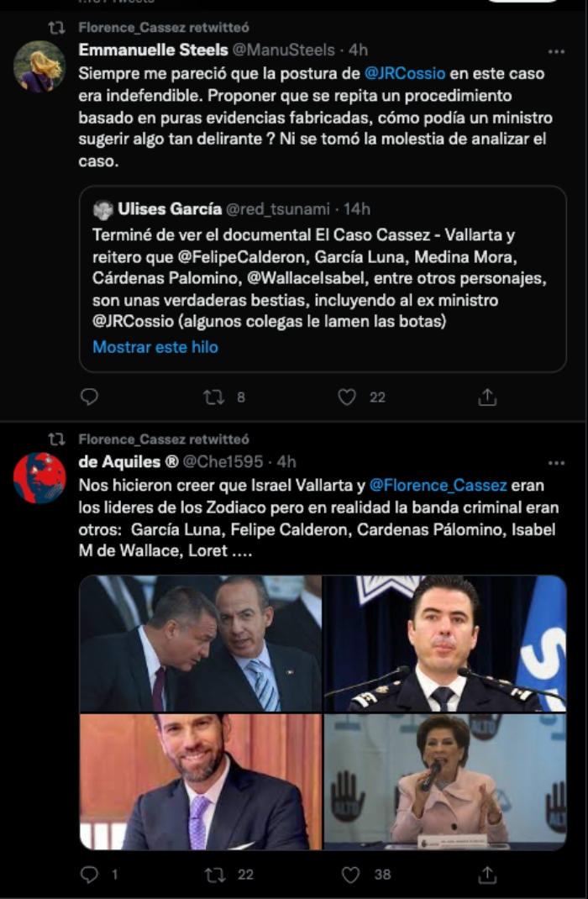Retweet de Aquiles' tweet
Screen dimensions: 588x899
(214, 875)
